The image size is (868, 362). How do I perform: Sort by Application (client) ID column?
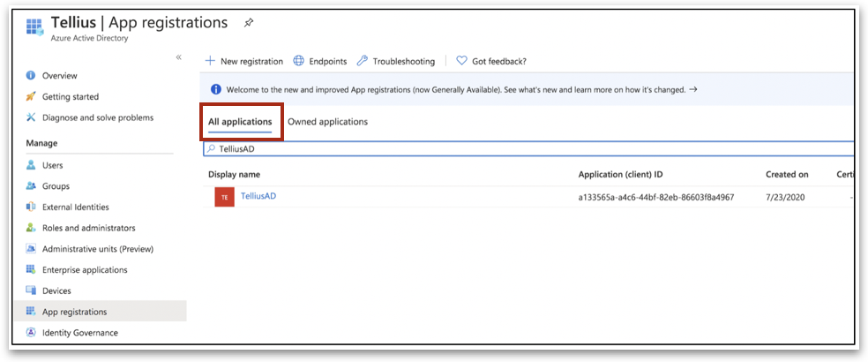click(x=620, y=175)
